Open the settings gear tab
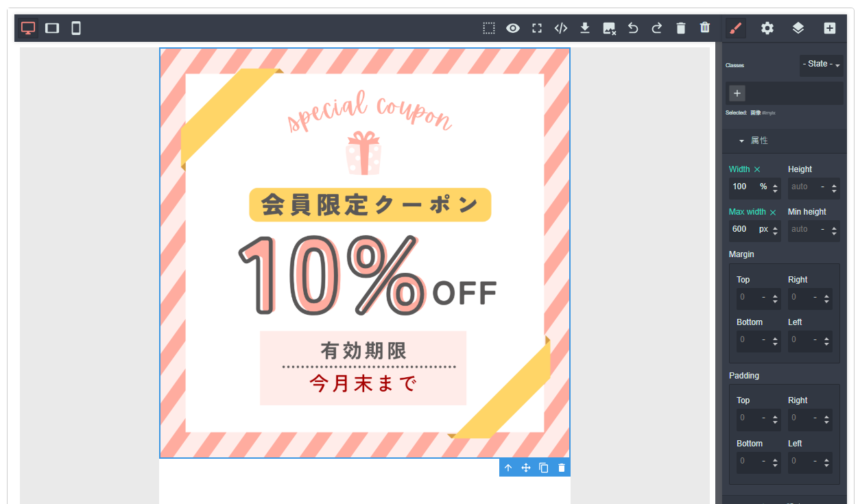This screenshot has height=504, width=860. click(767, 28)
